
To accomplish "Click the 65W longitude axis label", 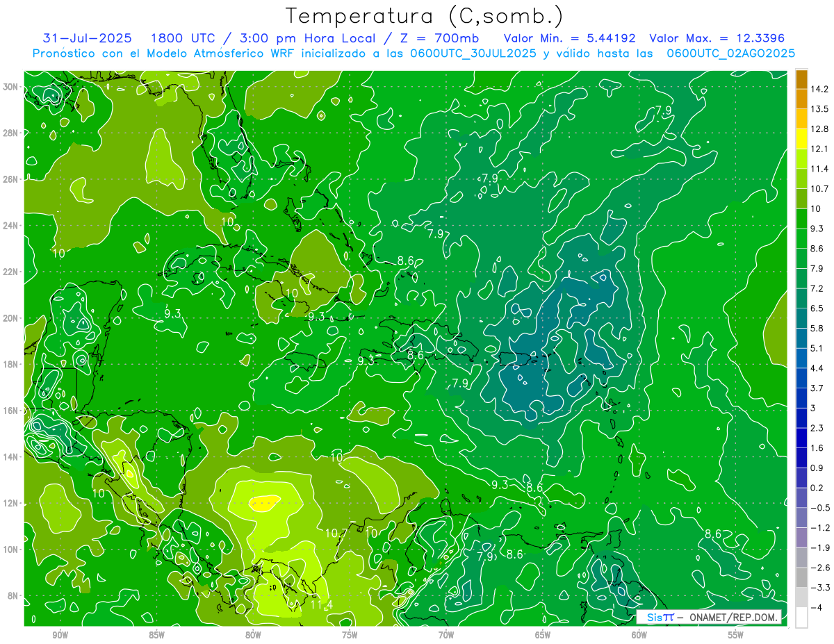I will click(543, 635).
